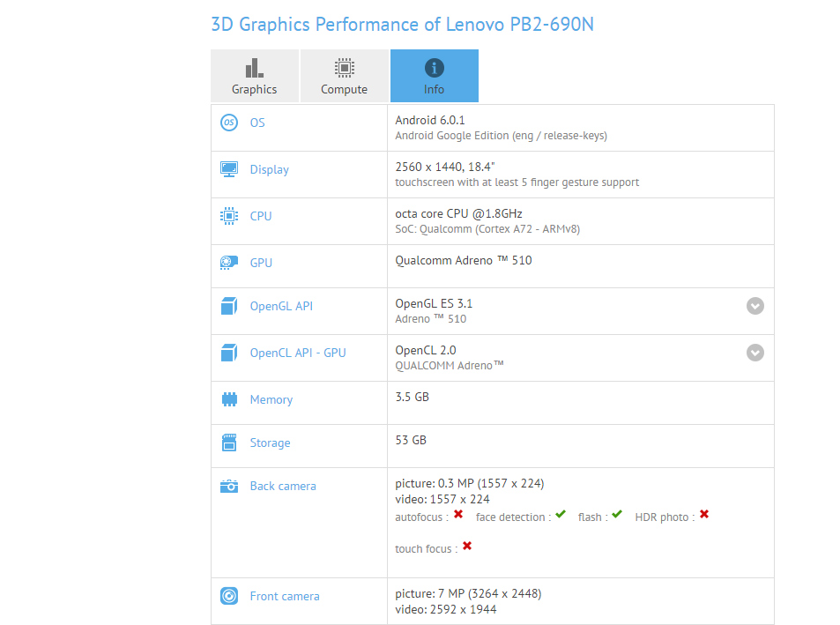Screen dimensions: 840x625
Task: Click the face detection green checkmark
Action: click(561, 515)
